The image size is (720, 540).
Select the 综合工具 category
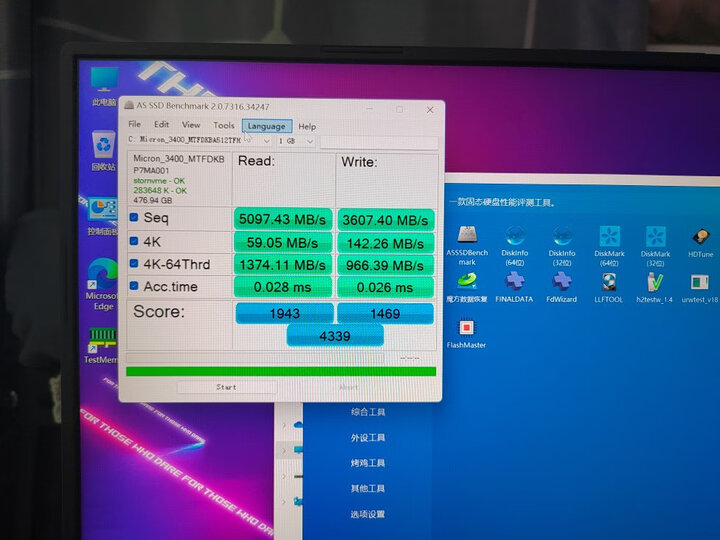point(368,412)
